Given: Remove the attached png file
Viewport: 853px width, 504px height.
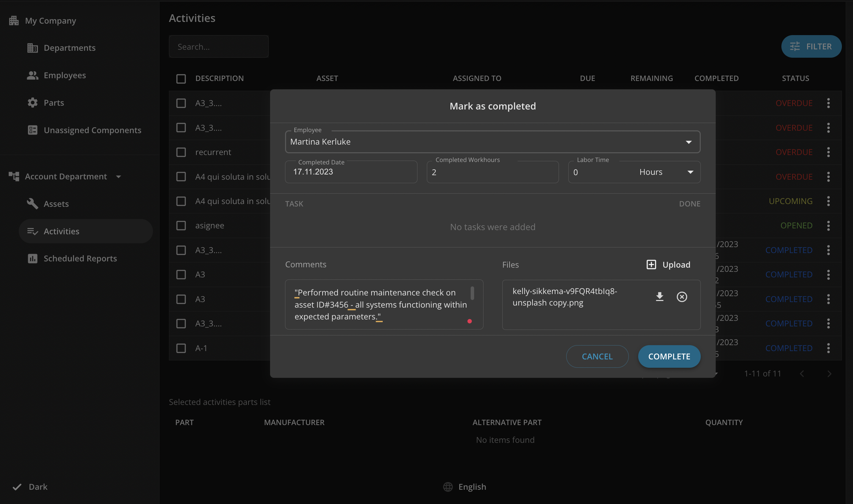Looking at the screenshot, I should click(x=682, y=296).
